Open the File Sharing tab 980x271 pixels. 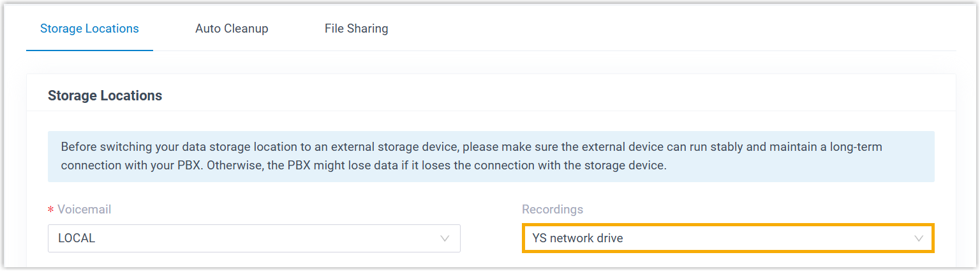click(x=356, y=29)
